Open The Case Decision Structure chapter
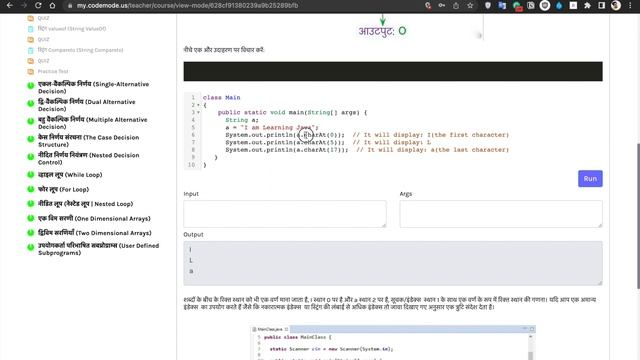This screenshot has width=640, height=360. (89, 141)
